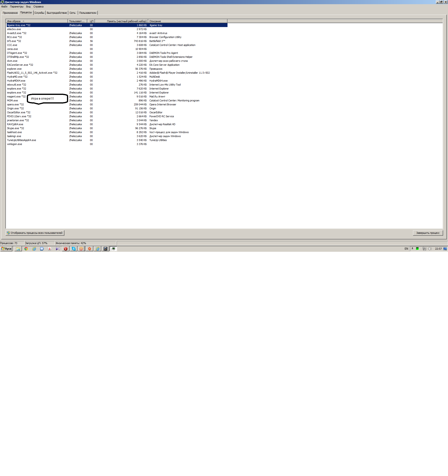Sort by Пользователь column header
The image size is (448, 476).
point(77,21)
